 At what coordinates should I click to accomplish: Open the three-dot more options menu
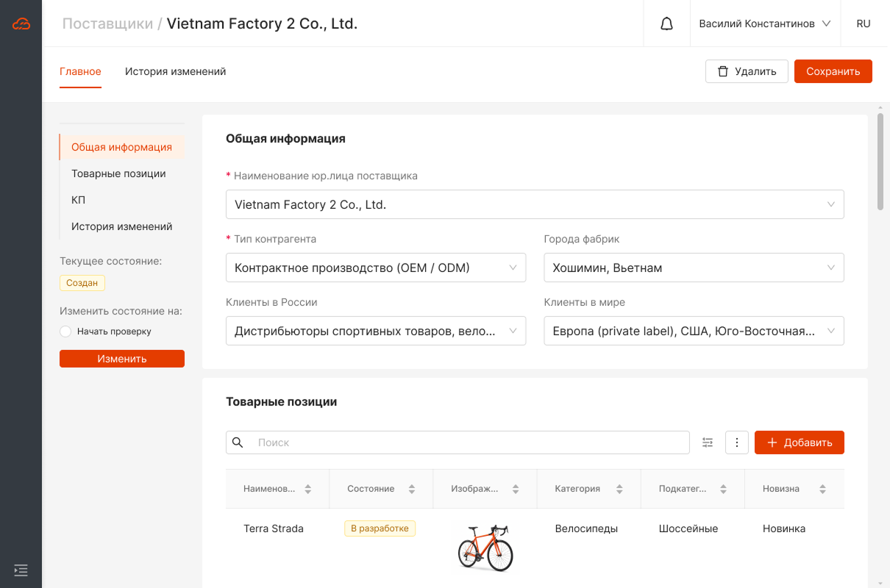point(737,442)
